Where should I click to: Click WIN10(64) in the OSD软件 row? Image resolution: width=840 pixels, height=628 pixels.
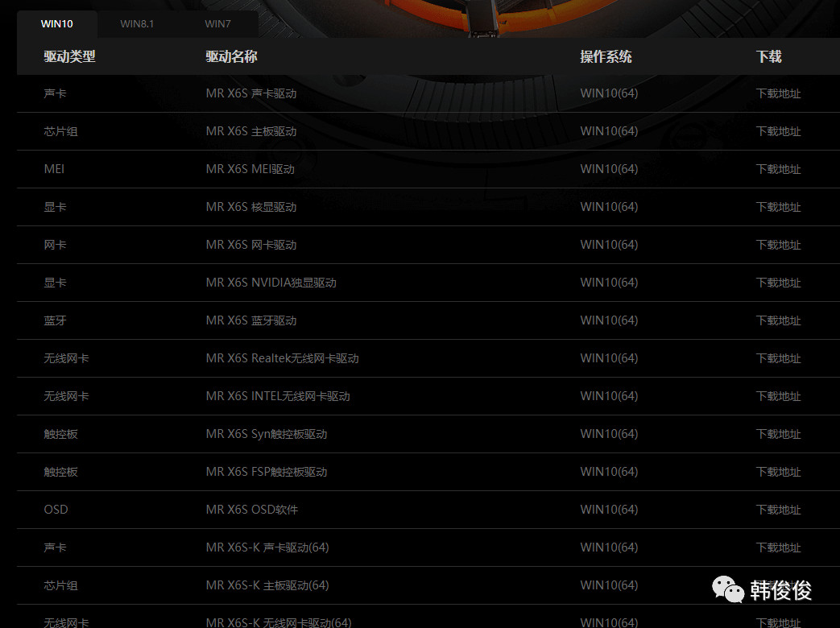609,510
